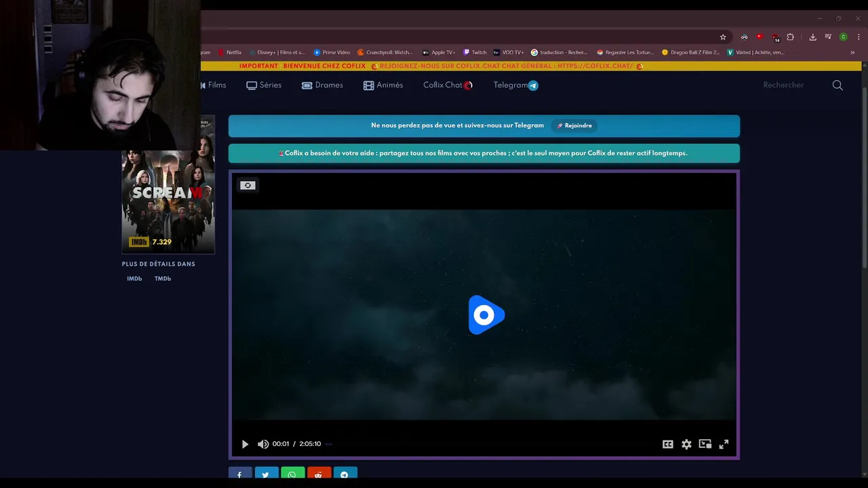The height and width of the screenshot is (488, 868).
Task: Switch the video to fullscreen
Action: click(x=724, y=444)
